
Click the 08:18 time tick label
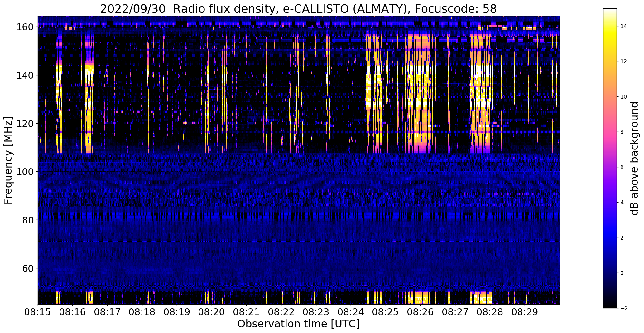pyautogui.click(x=142, y=312)
